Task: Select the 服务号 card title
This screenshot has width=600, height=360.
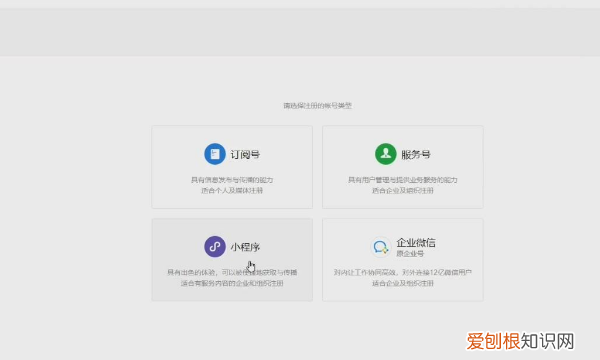Action: coord(416,155)
